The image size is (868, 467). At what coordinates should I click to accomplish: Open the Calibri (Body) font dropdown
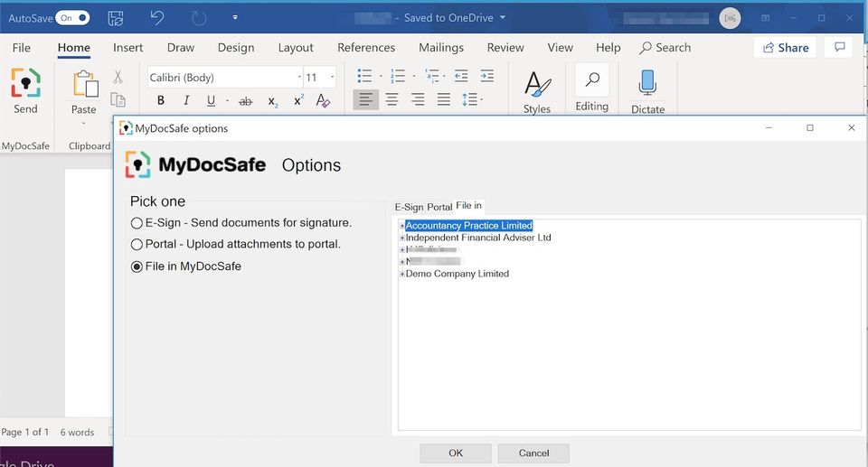299,78
